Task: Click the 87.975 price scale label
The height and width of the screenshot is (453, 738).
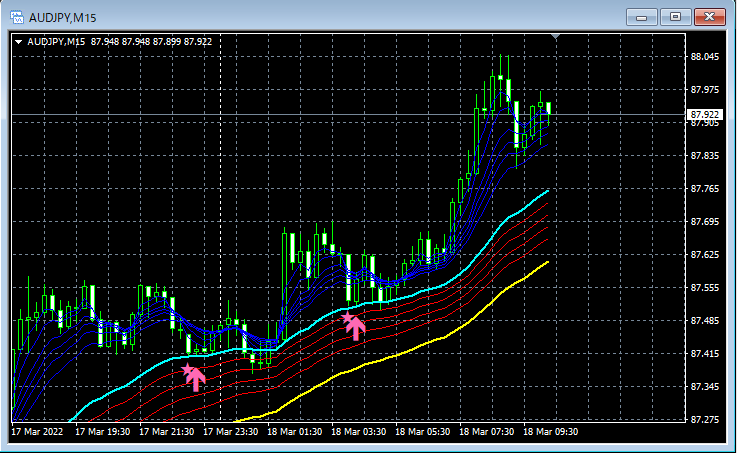Action: (705, 89)
